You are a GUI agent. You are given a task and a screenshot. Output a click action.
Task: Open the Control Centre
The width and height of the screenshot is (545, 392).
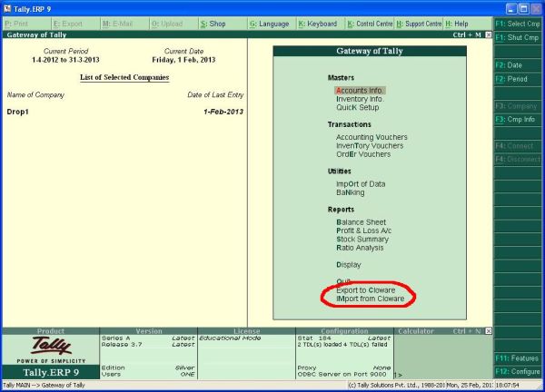tap(370, 24)
